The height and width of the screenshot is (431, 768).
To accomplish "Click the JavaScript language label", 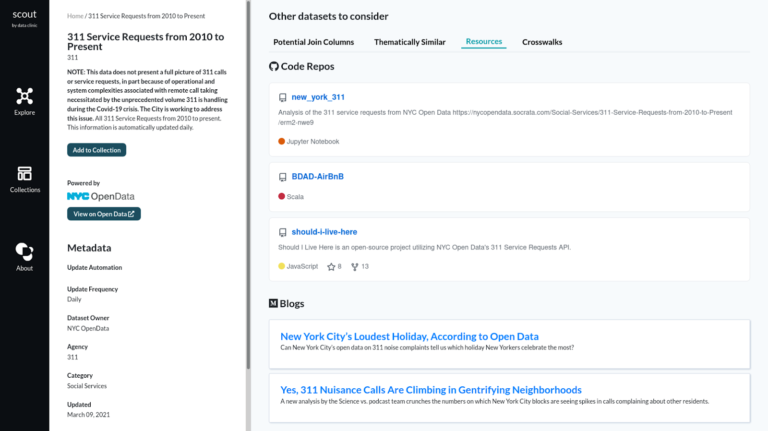I will [302, 266].
